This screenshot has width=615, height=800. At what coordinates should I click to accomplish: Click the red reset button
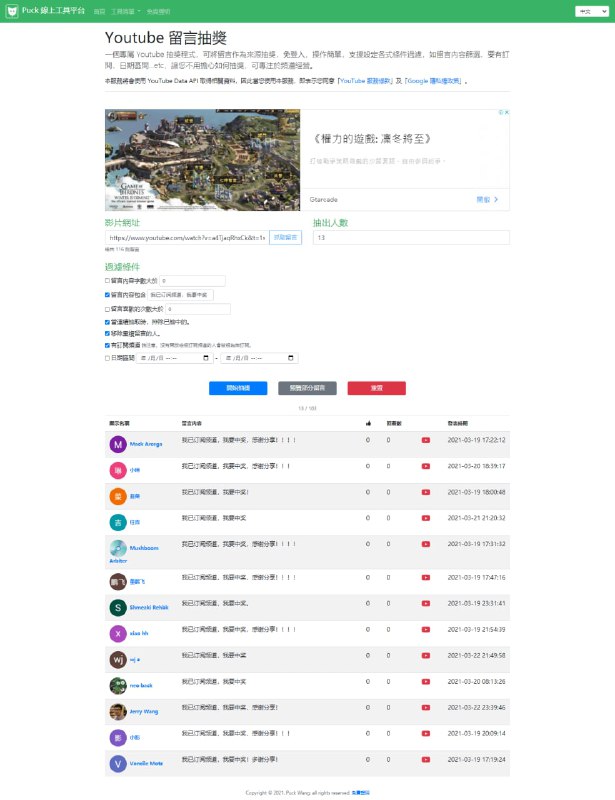point(377,388)
